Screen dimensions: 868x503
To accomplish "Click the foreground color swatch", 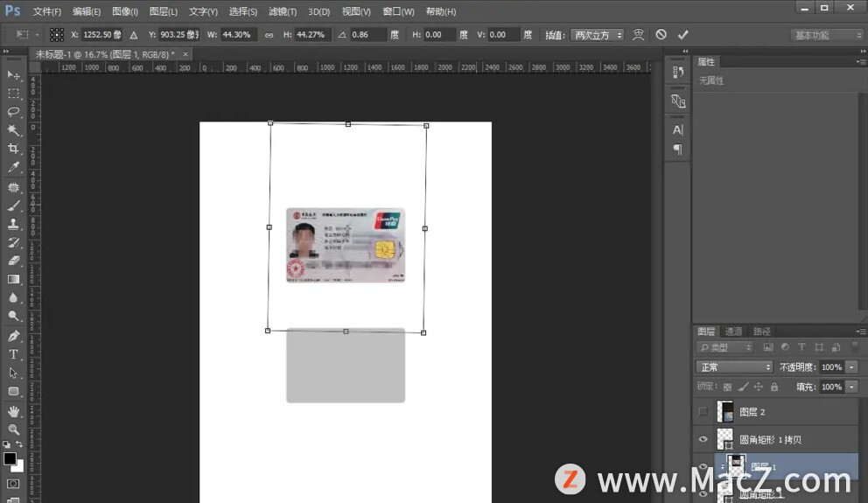I will point(10,458).
